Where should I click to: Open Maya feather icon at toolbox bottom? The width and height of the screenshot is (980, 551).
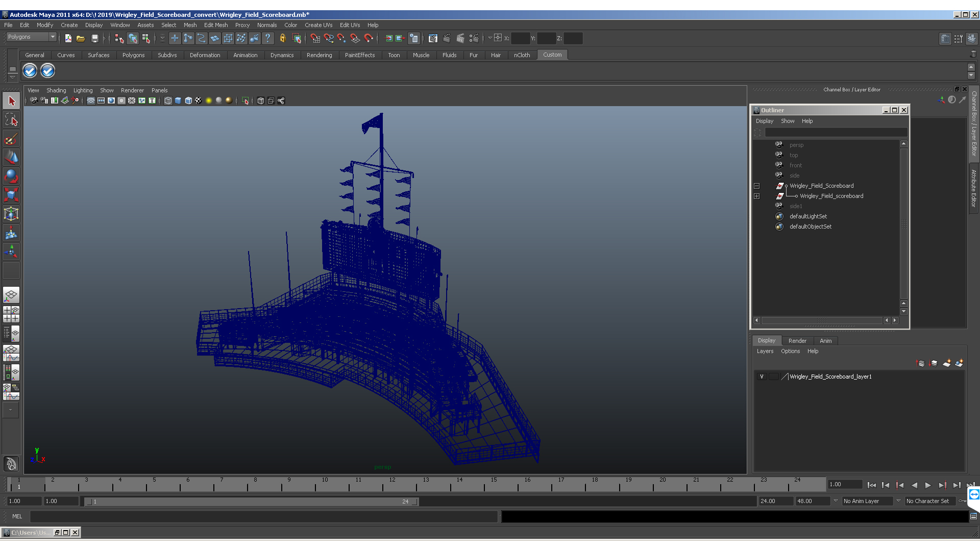(x=11, y=464)
